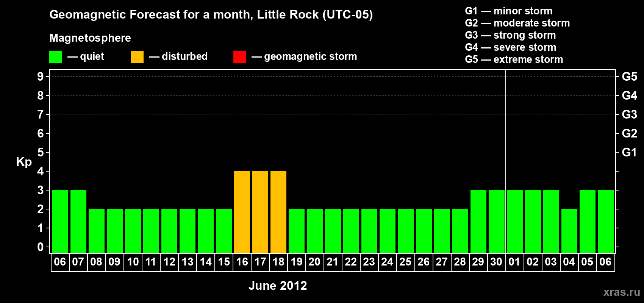Select the orange bar for day 17
Image resolution: width=644 pixels, height=303 pixels.
click(260, 212)
